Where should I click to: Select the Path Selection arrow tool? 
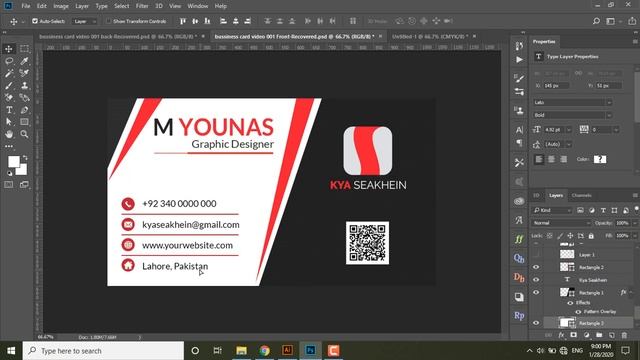coord(9,122)
